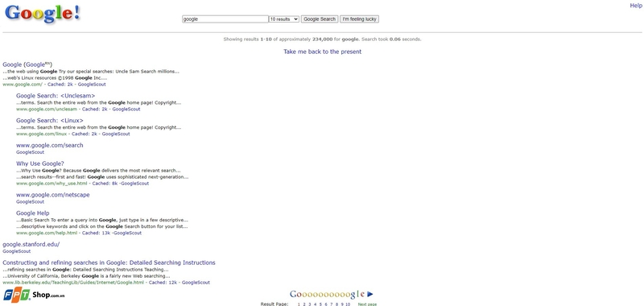Image resolution: width=644 pixels, height=306 pixels.
Task: Open the 'Google (Google RN)' result title
Action: tap(27, 64)
